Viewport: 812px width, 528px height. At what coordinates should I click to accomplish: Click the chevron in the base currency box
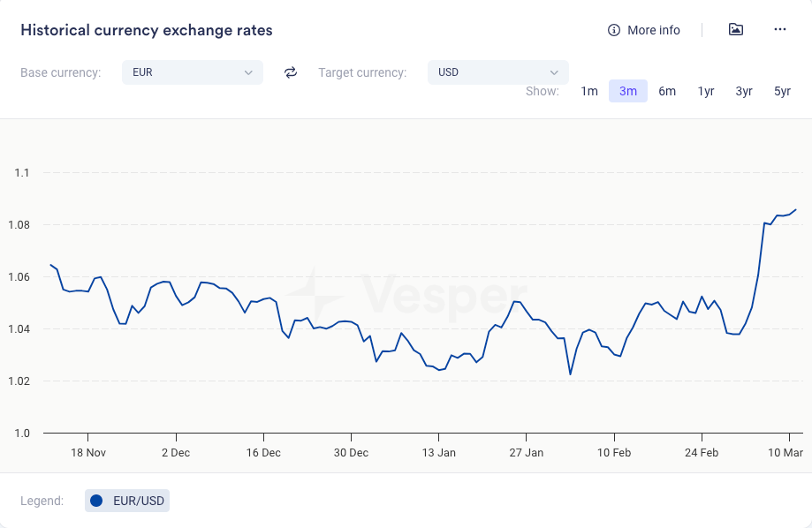pyautogui.click(x=248, y=72)
